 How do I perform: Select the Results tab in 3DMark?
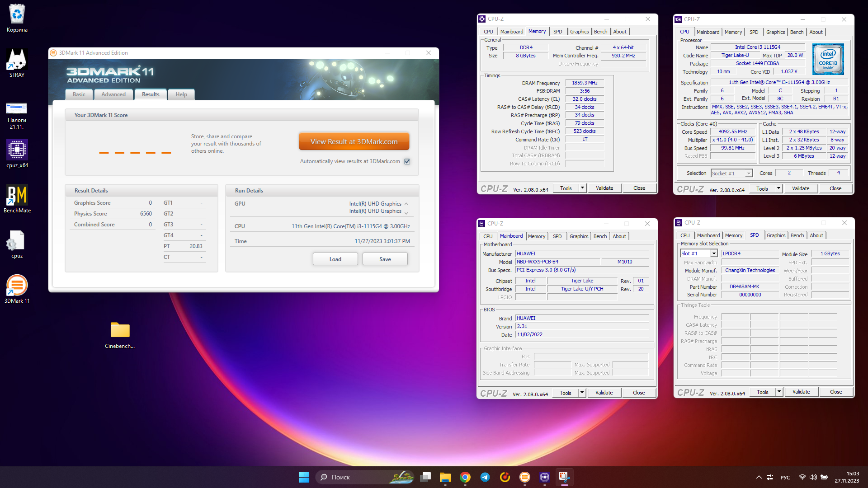151,94
